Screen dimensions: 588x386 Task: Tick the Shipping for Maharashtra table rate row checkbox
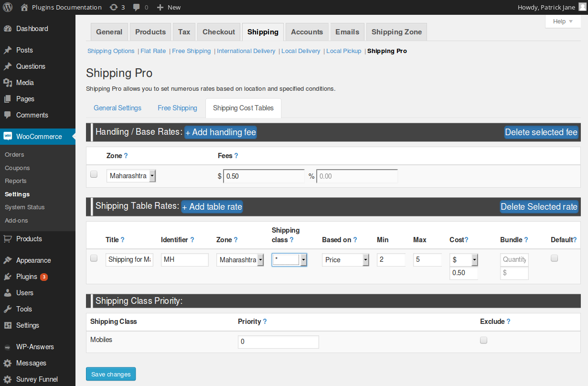(94, 258)
